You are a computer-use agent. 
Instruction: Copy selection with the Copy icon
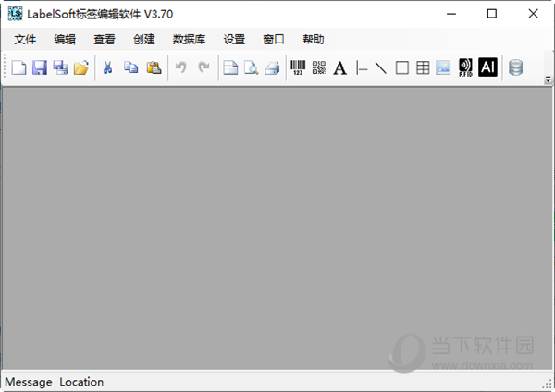coord(131,67)
